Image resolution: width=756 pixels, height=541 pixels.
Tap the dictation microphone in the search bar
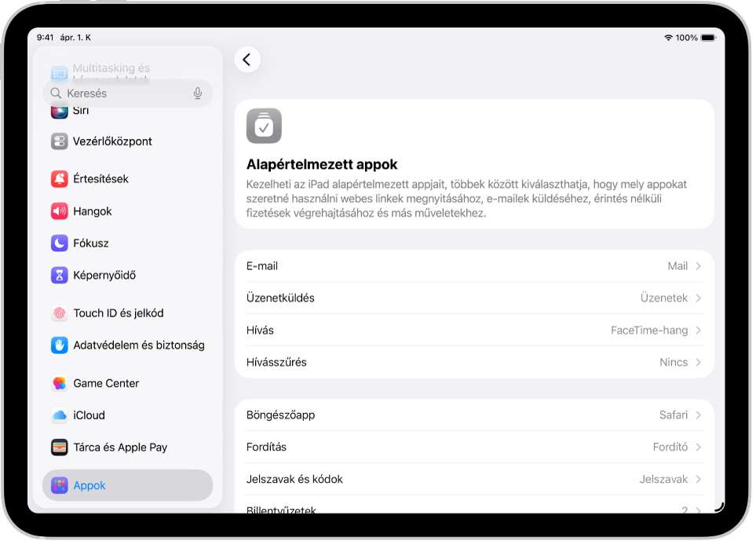click(197, 93)
